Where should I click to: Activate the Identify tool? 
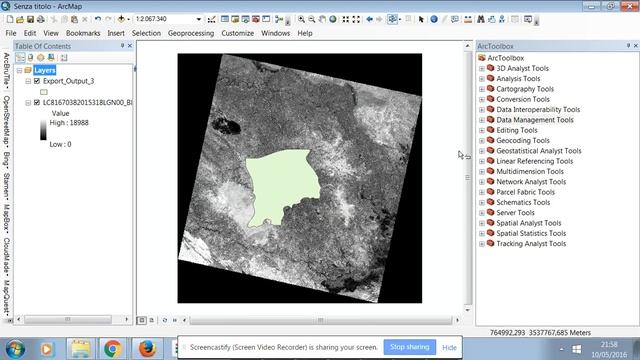coord(434,19)
